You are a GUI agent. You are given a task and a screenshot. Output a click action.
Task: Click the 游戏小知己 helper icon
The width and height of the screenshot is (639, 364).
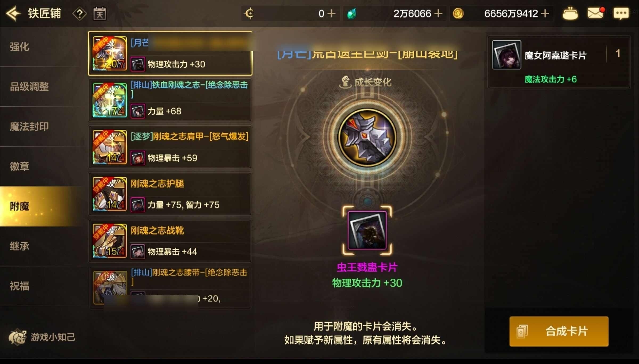pos(18,337)
